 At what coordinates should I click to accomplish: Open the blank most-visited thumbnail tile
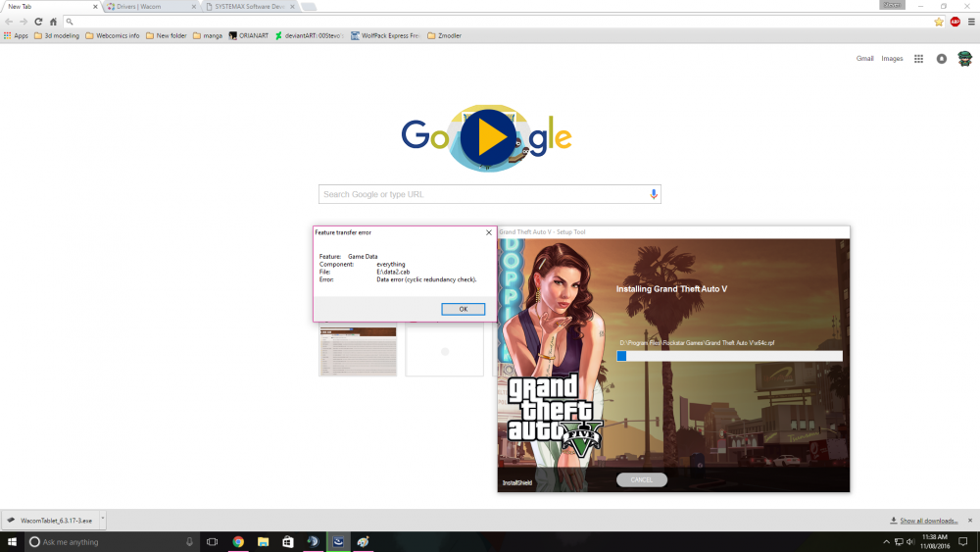pos(444,350)
